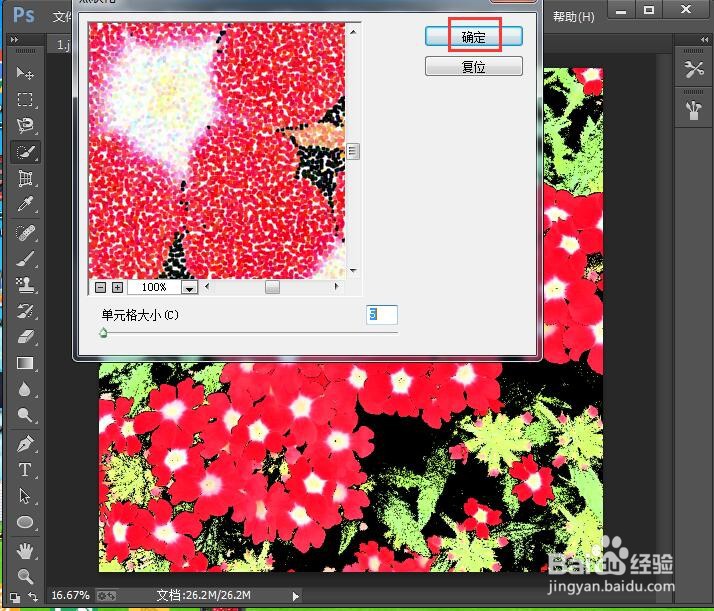Click the cell size slider handle
Screen dimensions: 714x611
[103, 333]
